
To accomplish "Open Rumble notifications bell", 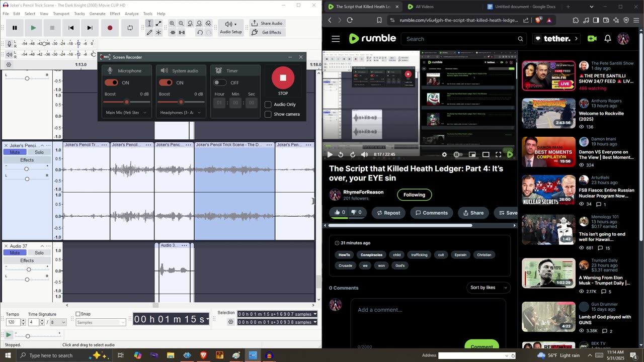I will 608,39.
